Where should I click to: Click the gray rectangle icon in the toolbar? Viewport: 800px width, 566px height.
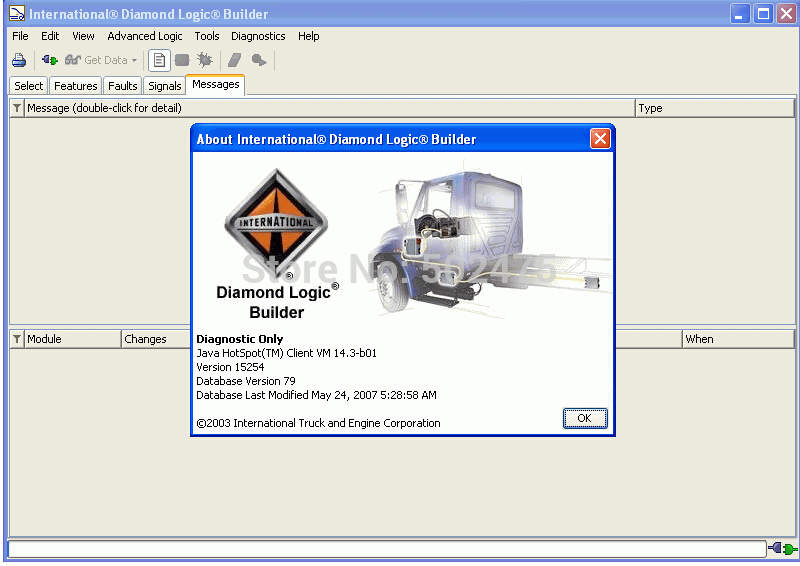pyautogui.click(x=182, y=60)
